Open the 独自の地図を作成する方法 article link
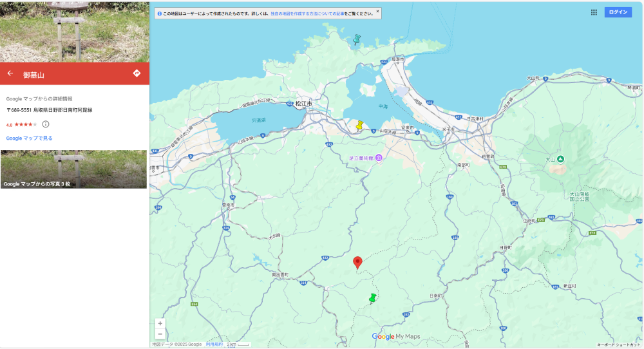 (x=307, y=14)
